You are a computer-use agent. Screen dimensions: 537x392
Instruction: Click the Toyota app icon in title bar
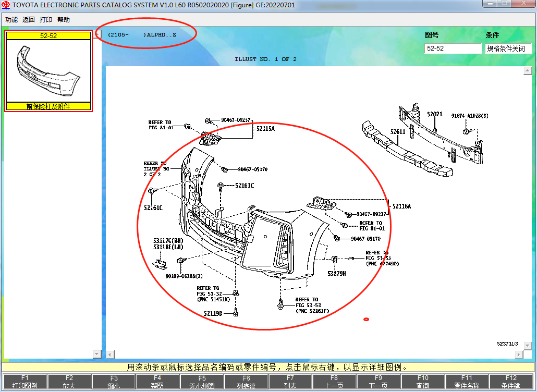click(6, 5)
